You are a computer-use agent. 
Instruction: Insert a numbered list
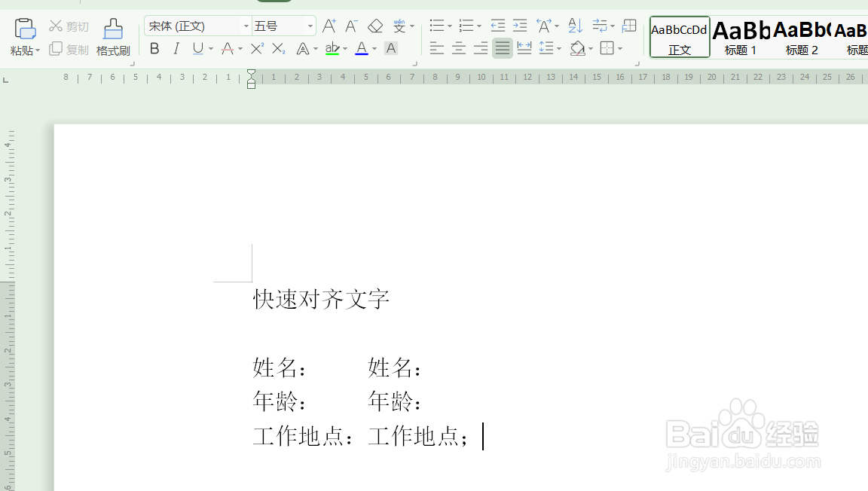pos(466,25)
